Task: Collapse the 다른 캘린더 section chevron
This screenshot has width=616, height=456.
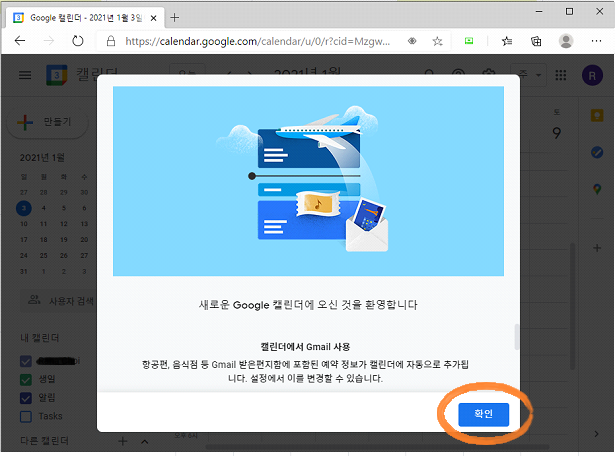Action: (145, 441)
